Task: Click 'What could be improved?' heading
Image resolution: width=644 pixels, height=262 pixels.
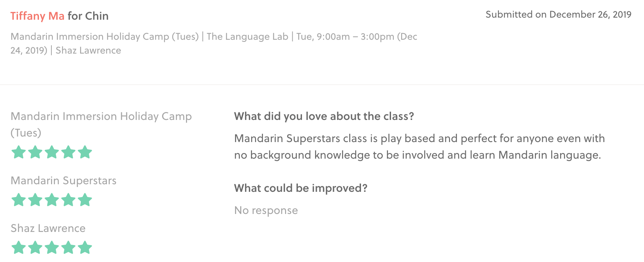Action: pyautogui.click(x=301, y=188)
